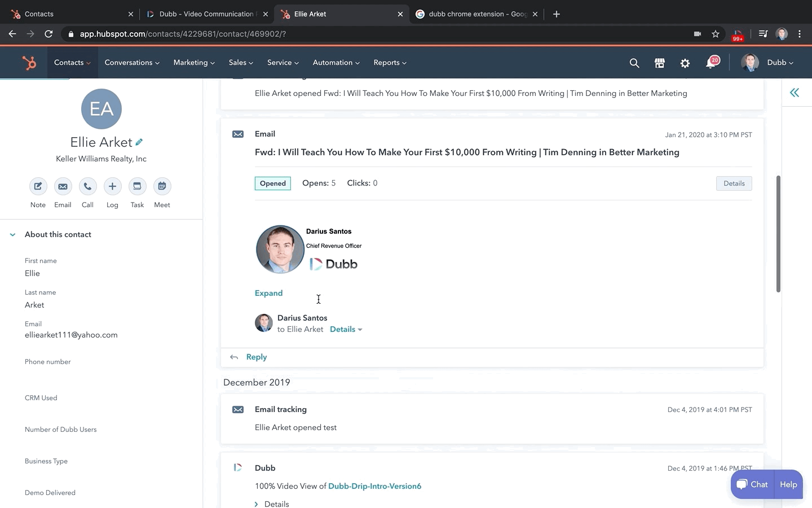This screenshot has height=508, width=812.
Task: Create a Note for Ellie Arket
Action: [38, 186]
